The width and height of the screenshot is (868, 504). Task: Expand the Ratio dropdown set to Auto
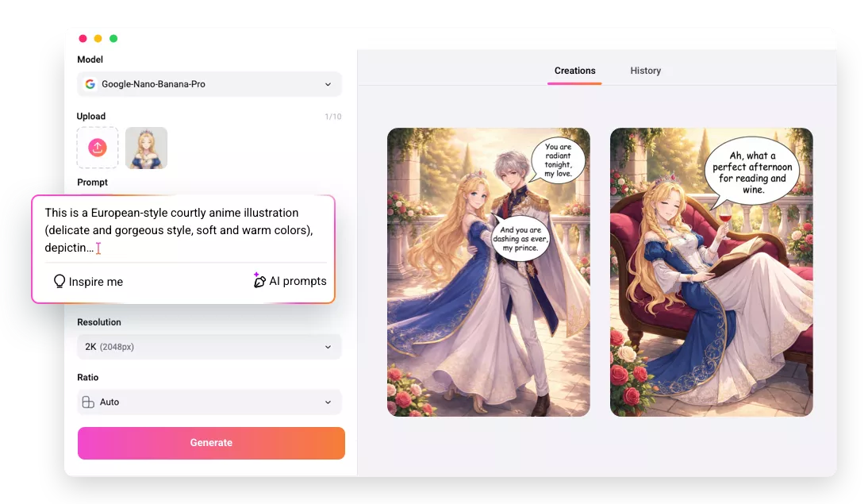coord(209,402)
